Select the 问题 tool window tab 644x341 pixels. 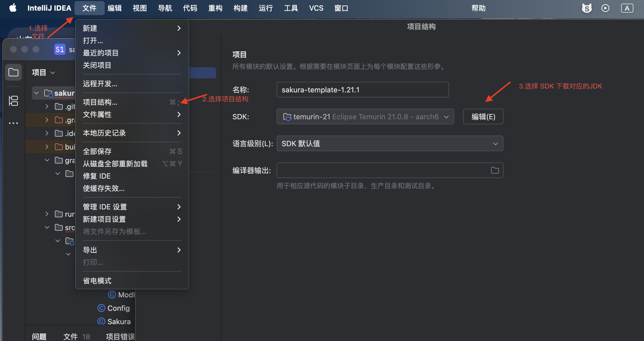(x=39, y=337)
